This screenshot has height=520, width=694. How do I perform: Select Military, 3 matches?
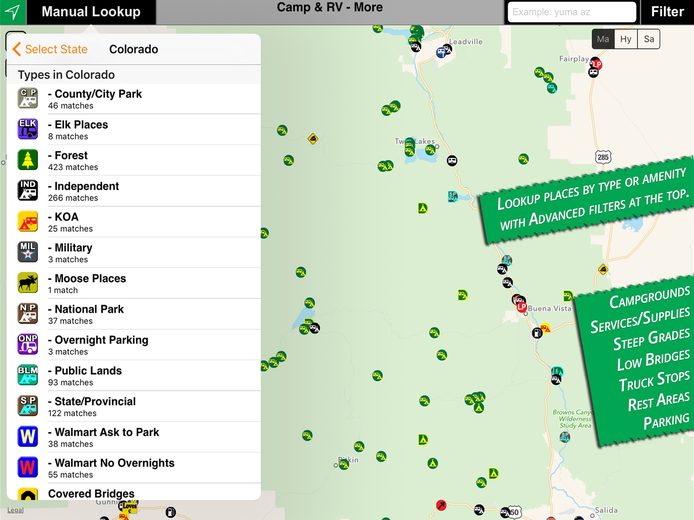[x=134, y=252]
